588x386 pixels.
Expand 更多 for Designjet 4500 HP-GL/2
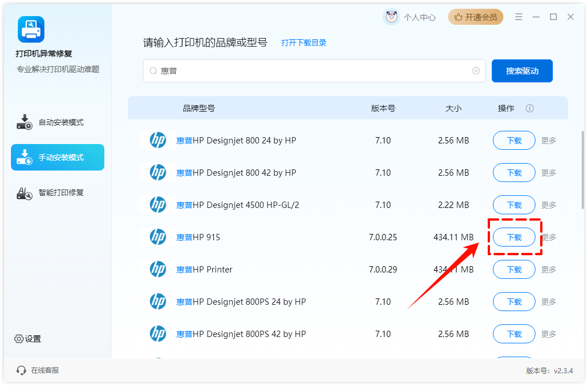point(549,205)
